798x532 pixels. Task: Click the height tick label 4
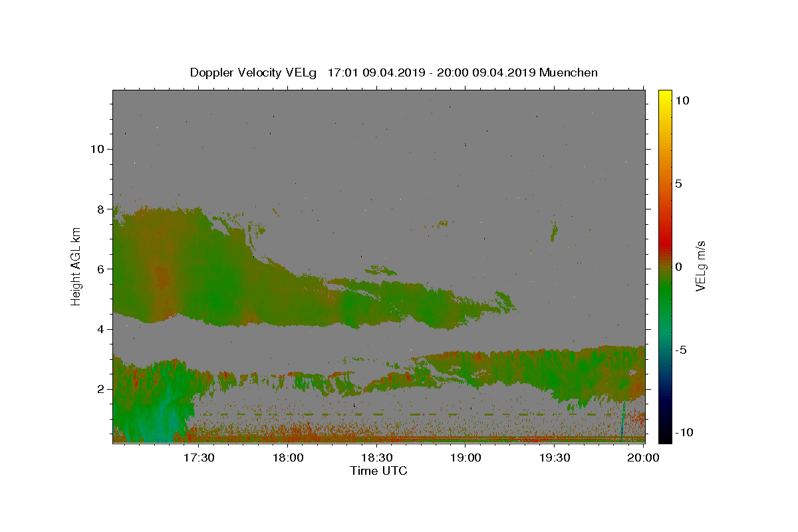click(x=102, y=329)
